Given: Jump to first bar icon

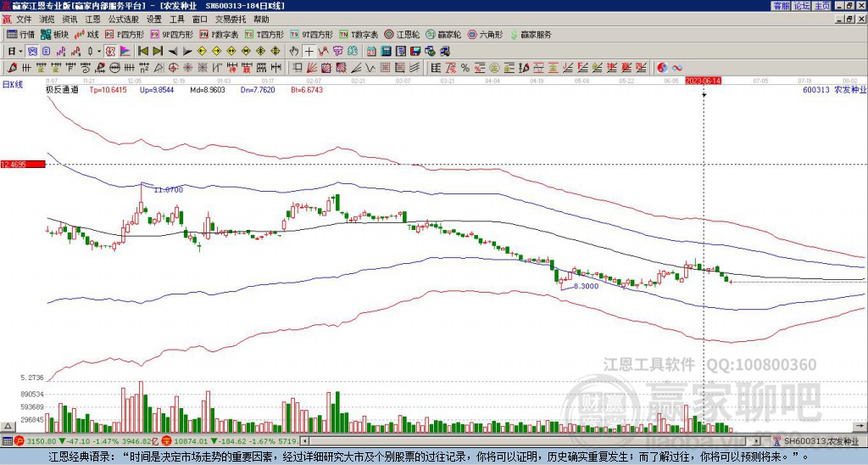Looking at the screenshot, I should 142,51.
